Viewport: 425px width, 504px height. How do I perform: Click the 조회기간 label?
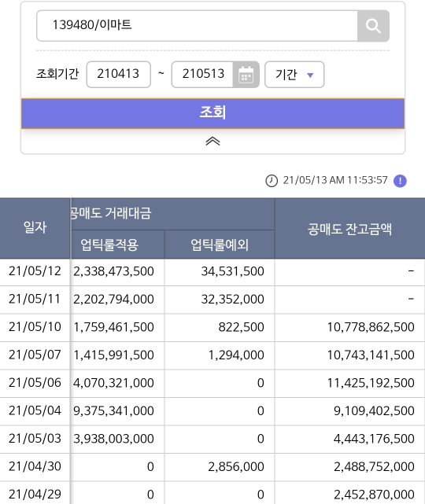point(57,74)
